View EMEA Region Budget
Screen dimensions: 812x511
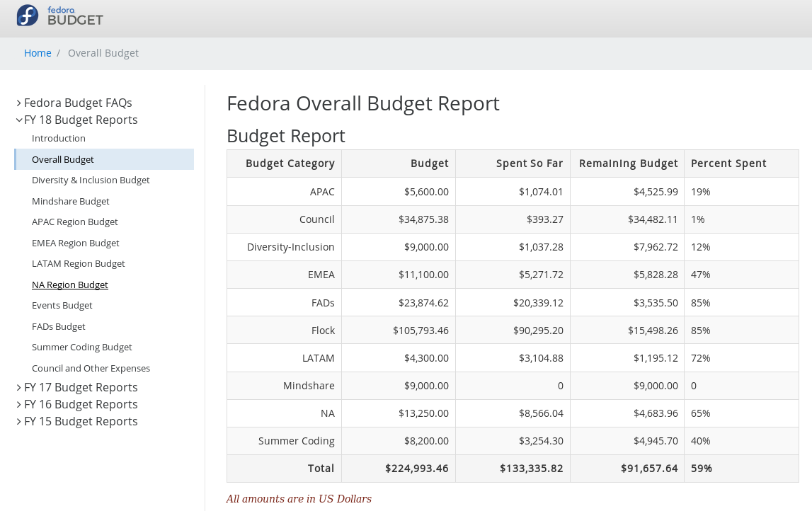coord(76,243)
